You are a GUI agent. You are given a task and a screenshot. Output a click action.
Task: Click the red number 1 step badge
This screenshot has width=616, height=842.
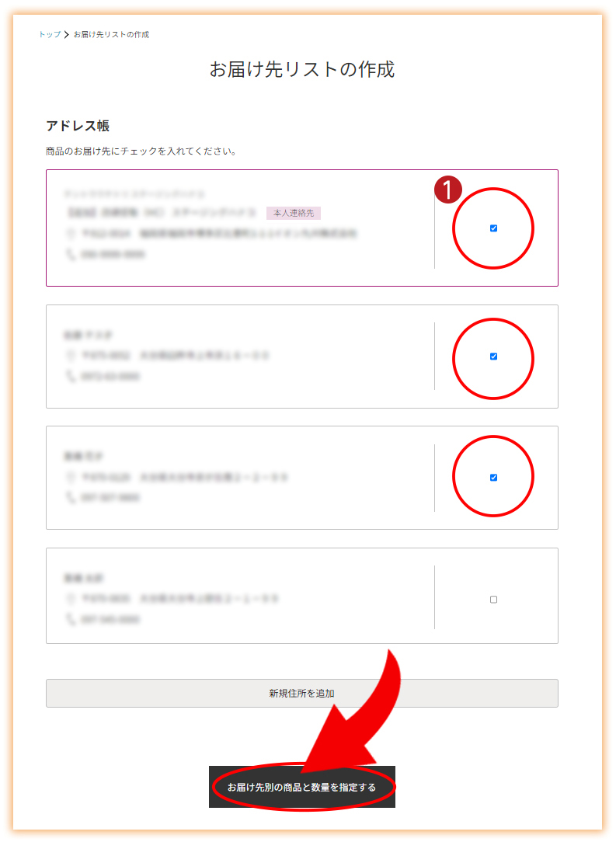(448, 190)
